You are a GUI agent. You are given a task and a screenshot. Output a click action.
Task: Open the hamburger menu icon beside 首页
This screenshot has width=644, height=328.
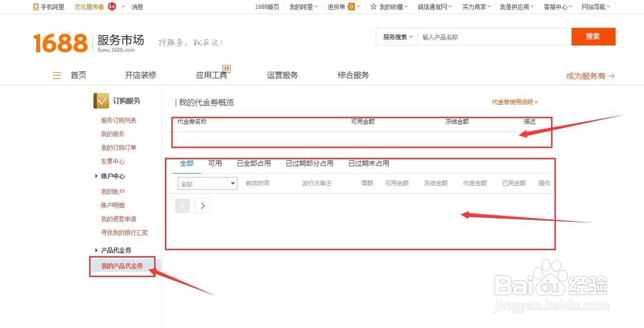[x=57, y=75]
